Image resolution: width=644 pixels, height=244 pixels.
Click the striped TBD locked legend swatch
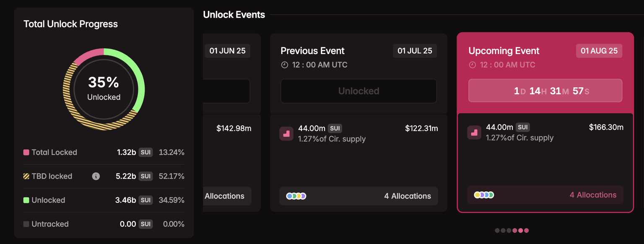tap(26, 177)
